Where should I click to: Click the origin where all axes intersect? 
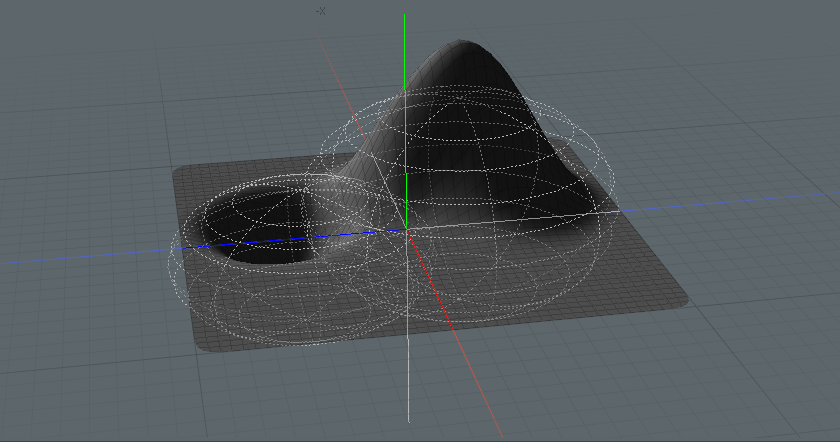407,230
